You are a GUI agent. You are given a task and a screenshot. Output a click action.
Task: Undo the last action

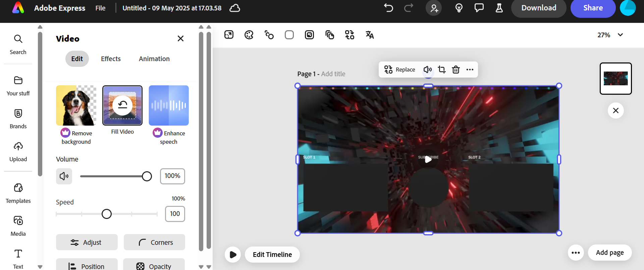tap(388, 8)
